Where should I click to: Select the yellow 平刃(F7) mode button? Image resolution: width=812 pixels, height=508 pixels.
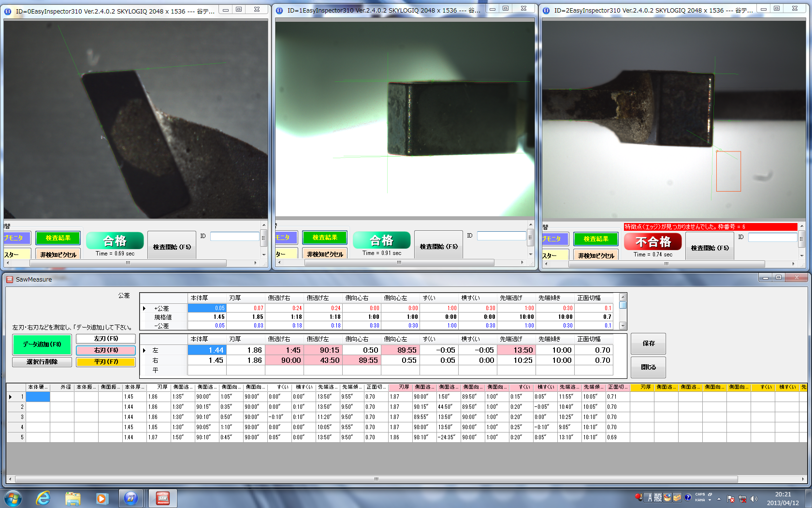106,362
